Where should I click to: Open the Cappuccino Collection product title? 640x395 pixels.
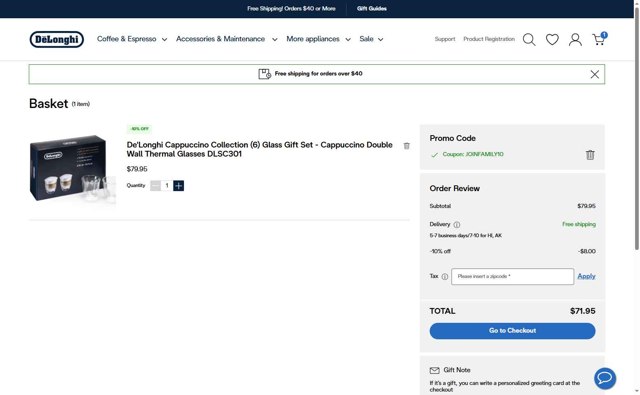coord(260,149)
